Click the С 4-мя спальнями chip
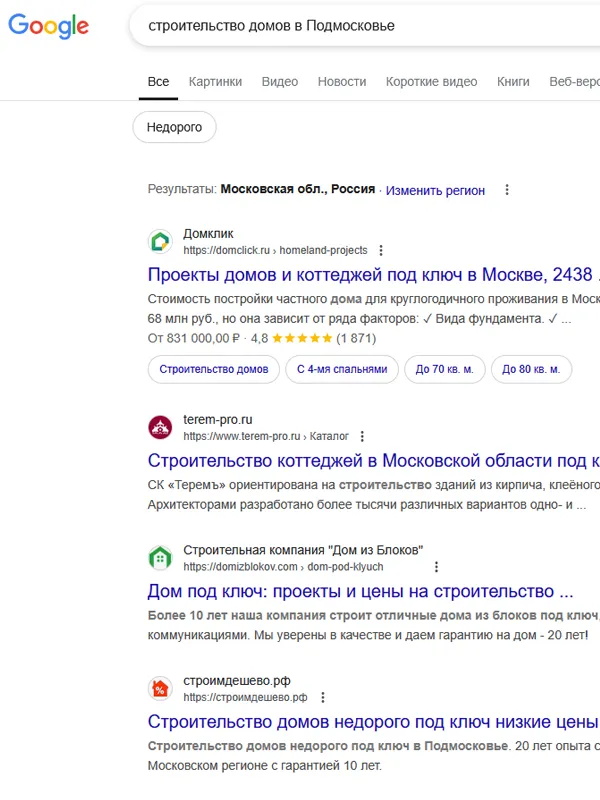This screenshot has width=600, height=800. coord(342,369)
